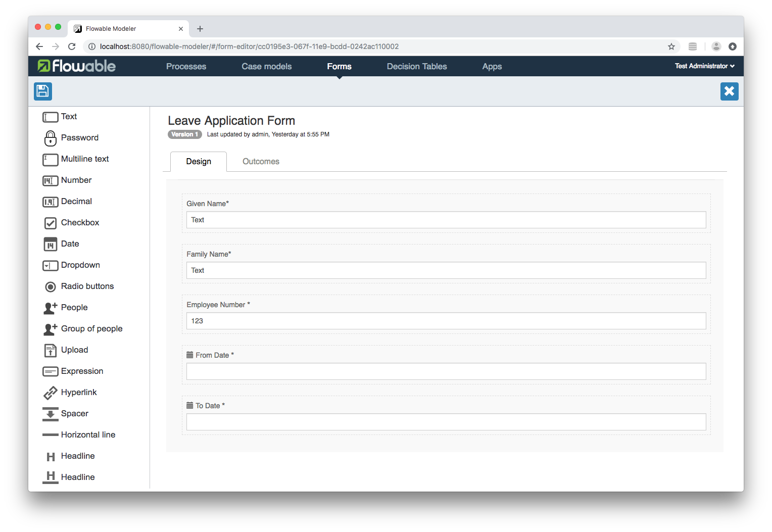Select the Group of people palette icon

coord(51,329)
